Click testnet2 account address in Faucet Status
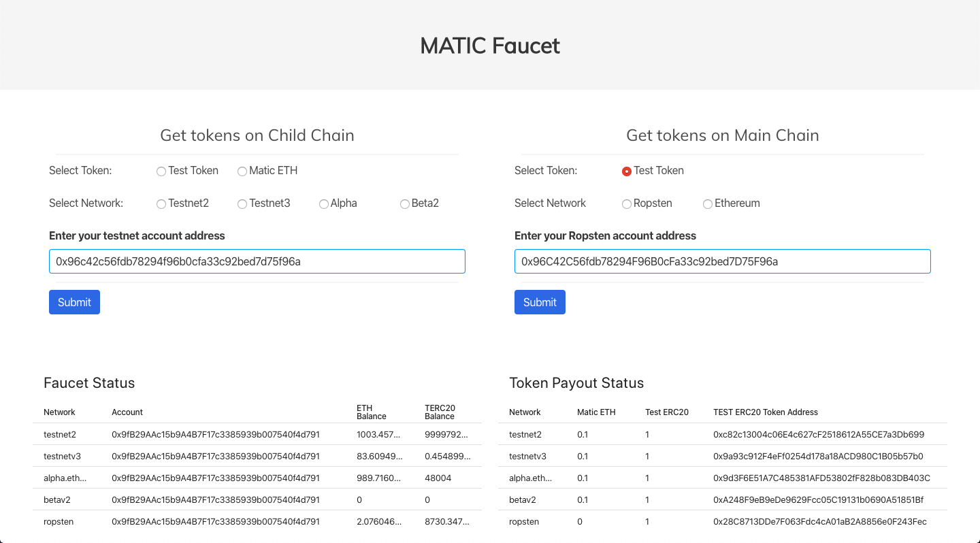This screenshot has height=543, width=980. (x=216, y=434)
